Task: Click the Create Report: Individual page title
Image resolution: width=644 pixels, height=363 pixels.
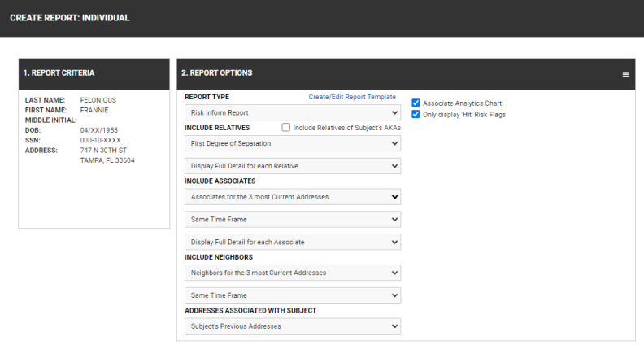Action: pos(70,18)
